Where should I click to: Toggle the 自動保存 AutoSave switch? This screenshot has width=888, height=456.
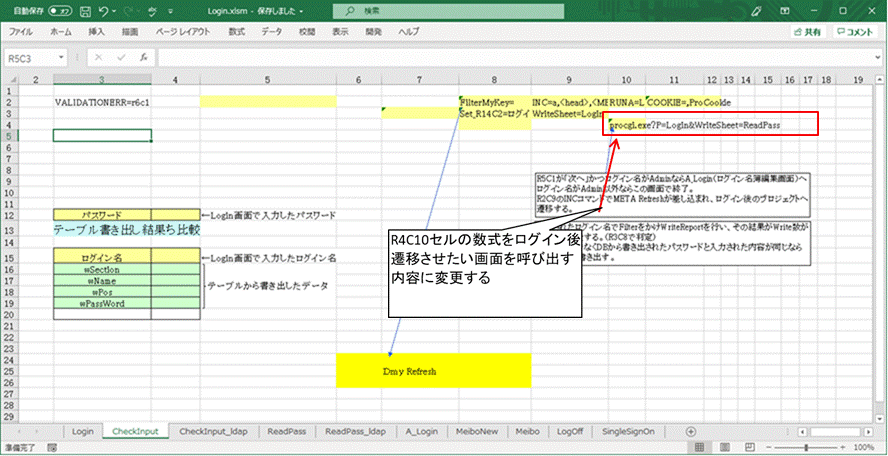[59, 11]
